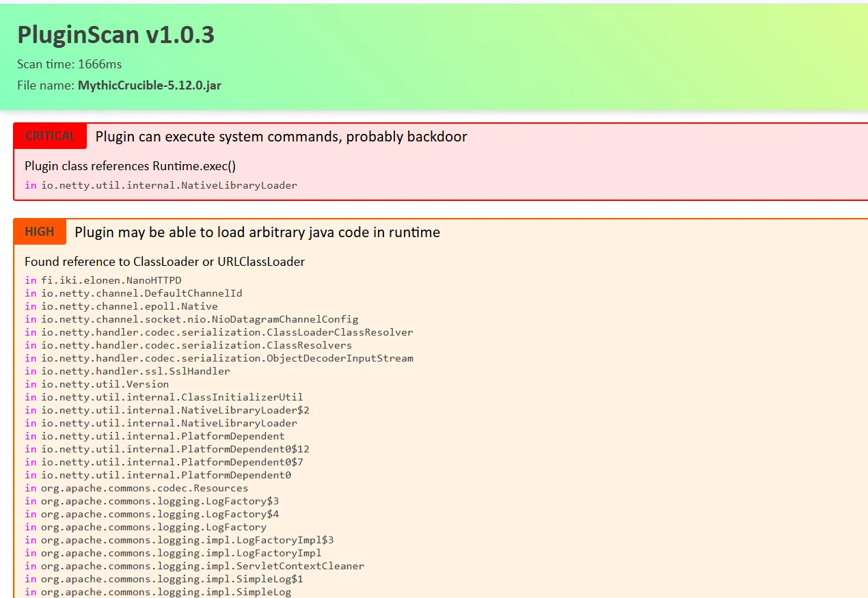Click 'Found reference to ClassLoader or URLClassLoader'

[x=165, y=262]
